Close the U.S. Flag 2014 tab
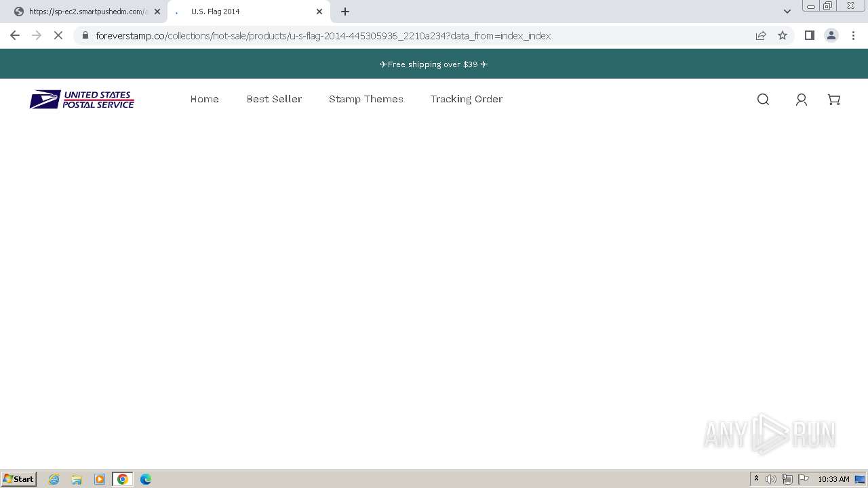This screenshot has height=488, width=868. [x=319, y=12]
